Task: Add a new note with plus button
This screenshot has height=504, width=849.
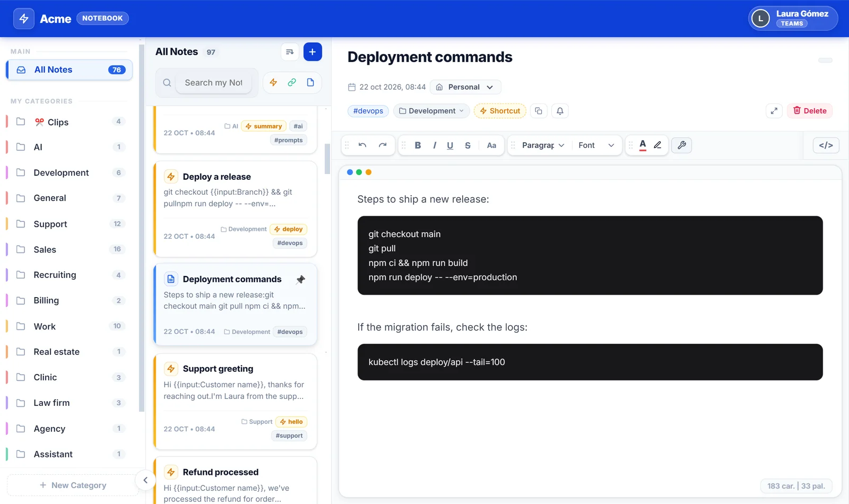Action: (x=313, y=52)
